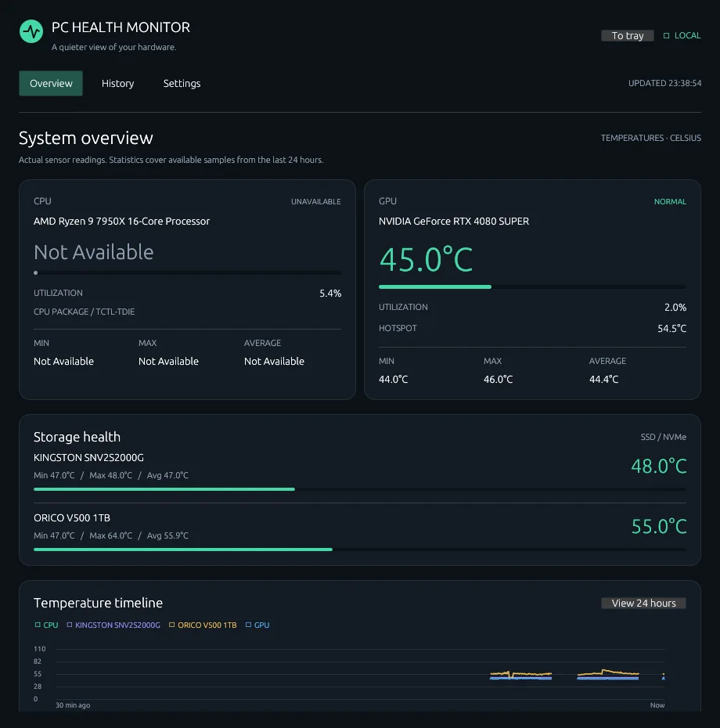Click 'NVIDIA GeForce RTX 4080 SUPER' name
The height and width of the screenshot is (728, 720).
pos(454,222)
